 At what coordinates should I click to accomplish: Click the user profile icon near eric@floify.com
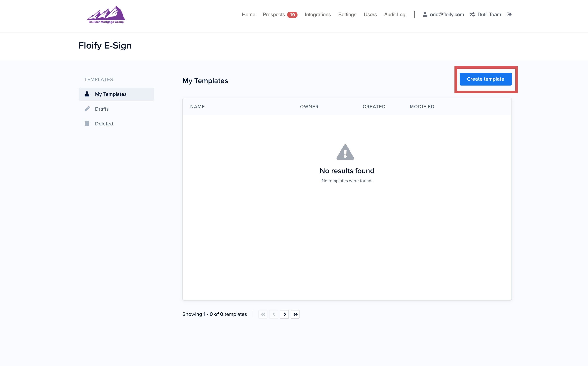(425, 14)
